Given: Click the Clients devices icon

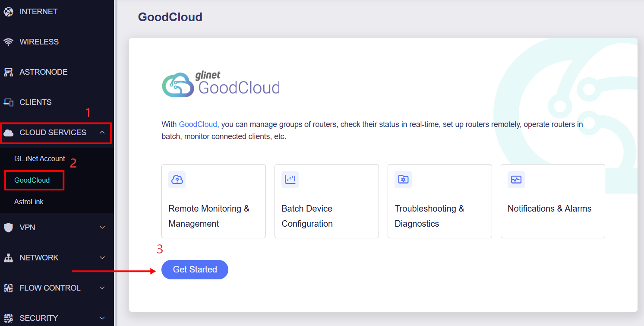Looking at the screenshot, I should [x=8, y=102].
